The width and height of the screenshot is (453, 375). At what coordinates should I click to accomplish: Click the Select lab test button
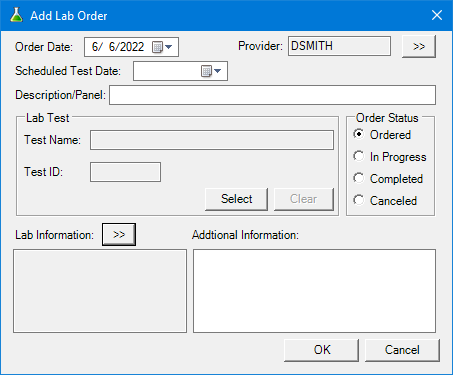click(236, 199)
